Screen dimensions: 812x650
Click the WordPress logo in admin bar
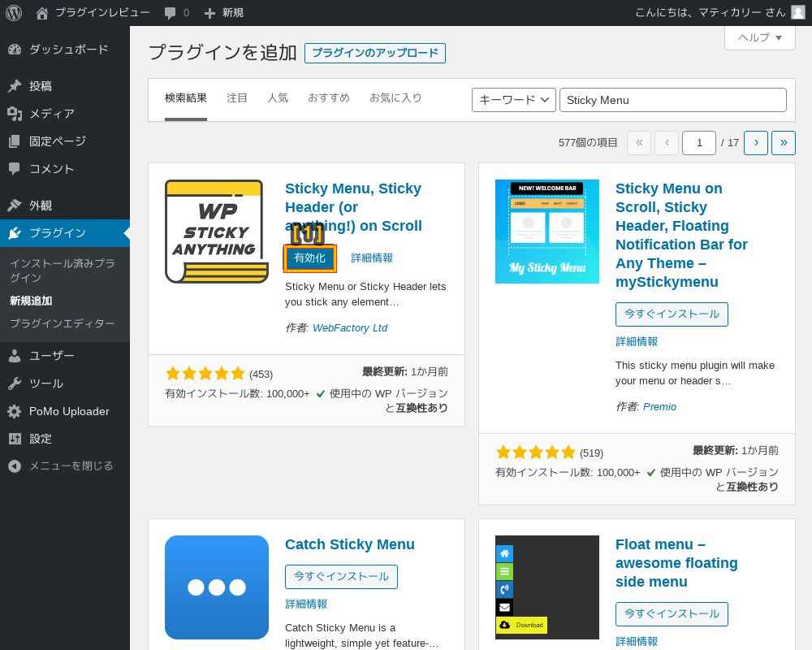coord(14,12)
